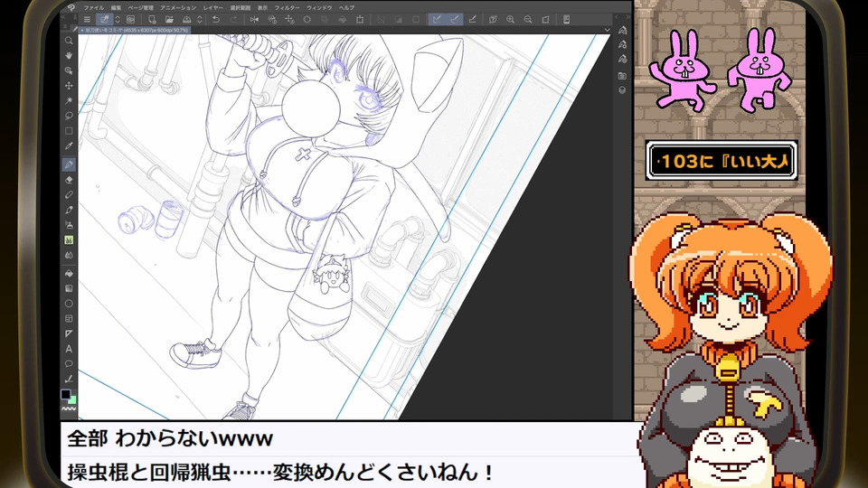Open the ページ管理 menu
This screenshot has height=488, width=868.
click(141, 8)
